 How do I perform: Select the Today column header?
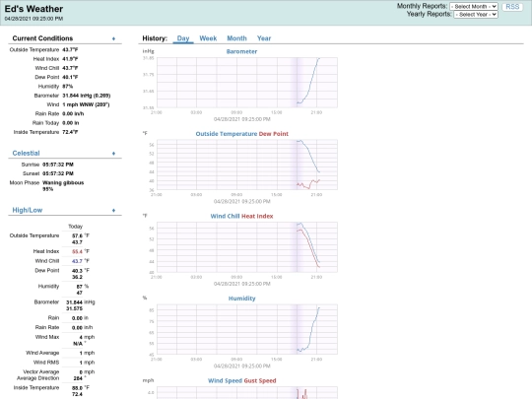pyautogui.click(x=75, y=227)
